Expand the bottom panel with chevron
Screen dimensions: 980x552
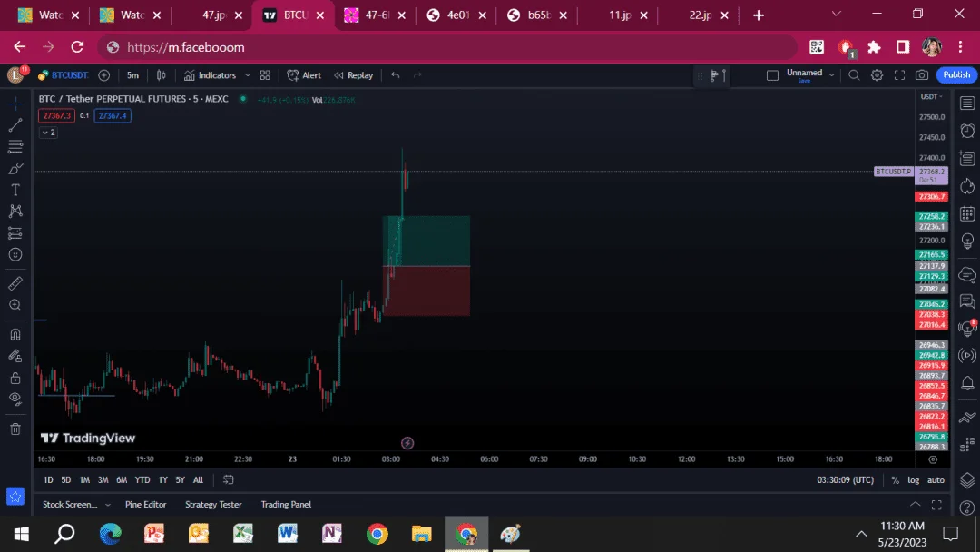pyautogui.click(x=915, y=505)
